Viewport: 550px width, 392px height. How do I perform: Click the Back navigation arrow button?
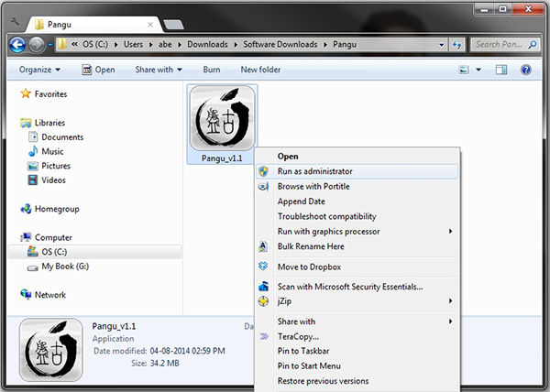point(16,44)
